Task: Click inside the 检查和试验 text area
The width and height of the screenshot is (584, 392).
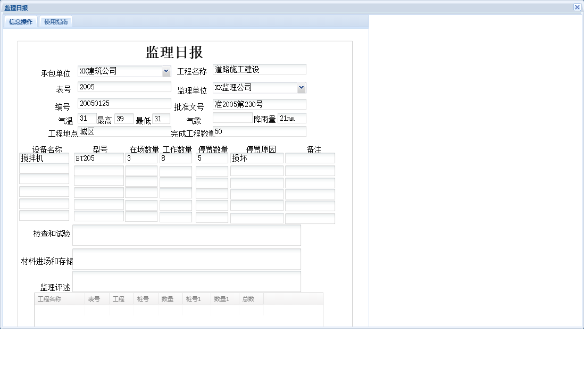Action: coord(187,235)
